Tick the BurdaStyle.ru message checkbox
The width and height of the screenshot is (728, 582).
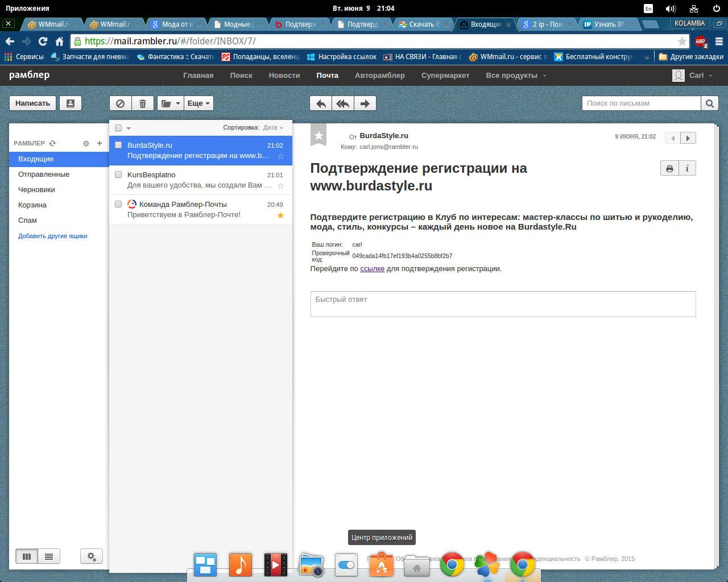118,145
